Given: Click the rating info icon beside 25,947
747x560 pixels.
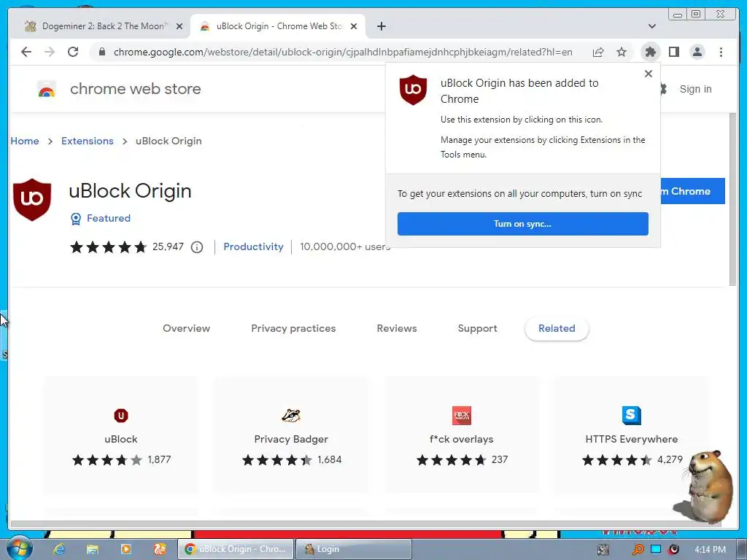Looking at the screenshot, I should pyautogui.click(x=197, y=247).
